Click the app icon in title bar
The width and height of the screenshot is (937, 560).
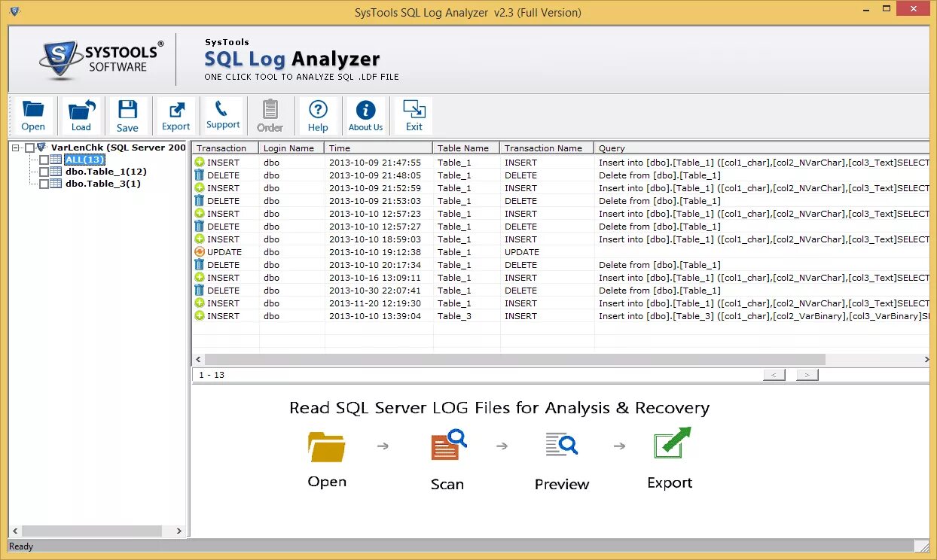pyautogui.click(x=15, y=12)
